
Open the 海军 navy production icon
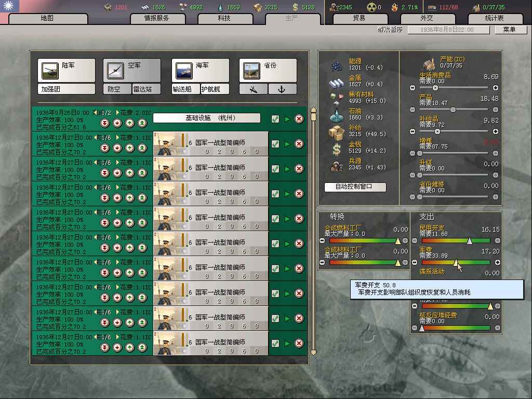click(x=184, y=71)
